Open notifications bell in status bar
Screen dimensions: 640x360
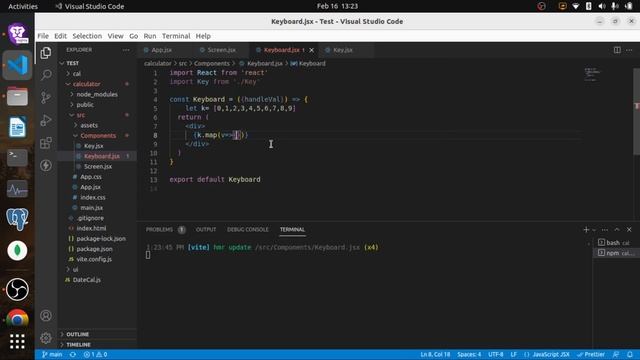click(x=630, y=354)
